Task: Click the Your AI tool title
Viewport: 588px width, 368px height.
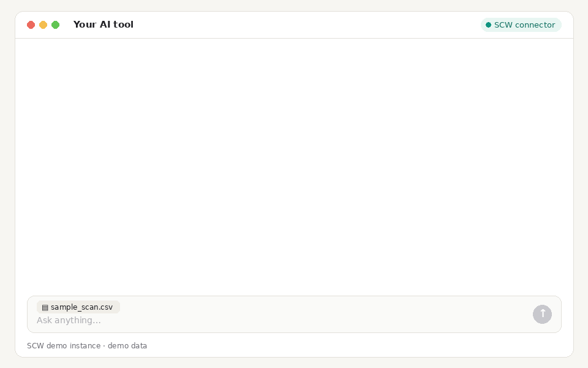Action: (104, 25)
